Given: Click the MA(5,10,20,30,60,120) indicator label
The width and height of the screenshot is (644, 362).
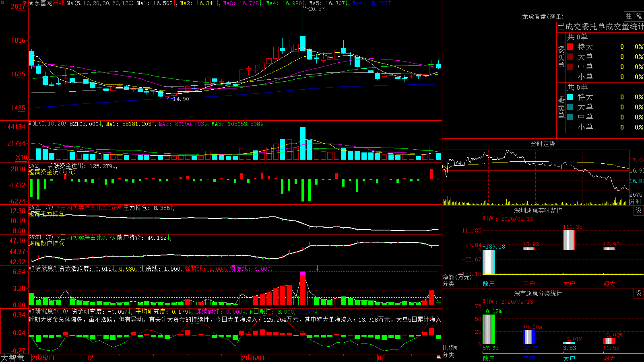Looking at the screenshot, I should click(100, 3).
